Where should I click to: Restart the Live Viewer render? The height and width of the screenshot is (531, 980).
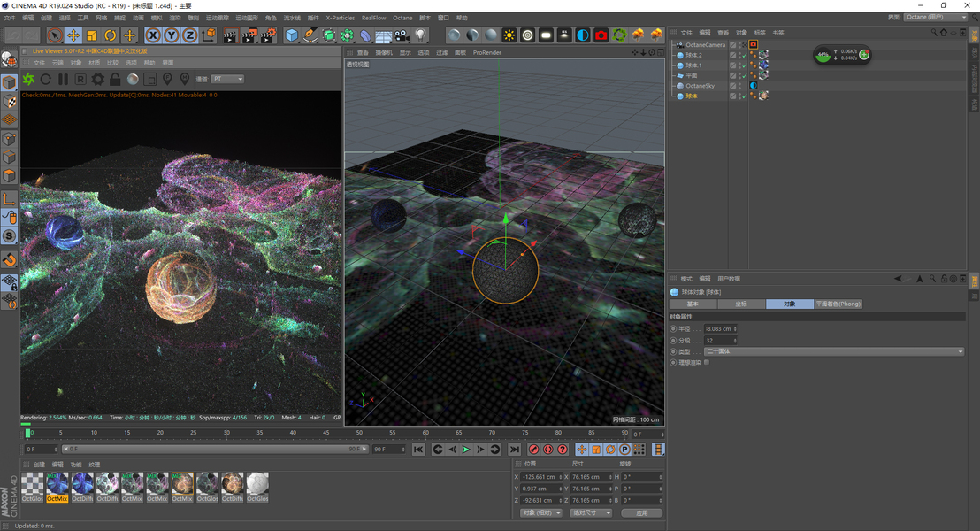46,79
